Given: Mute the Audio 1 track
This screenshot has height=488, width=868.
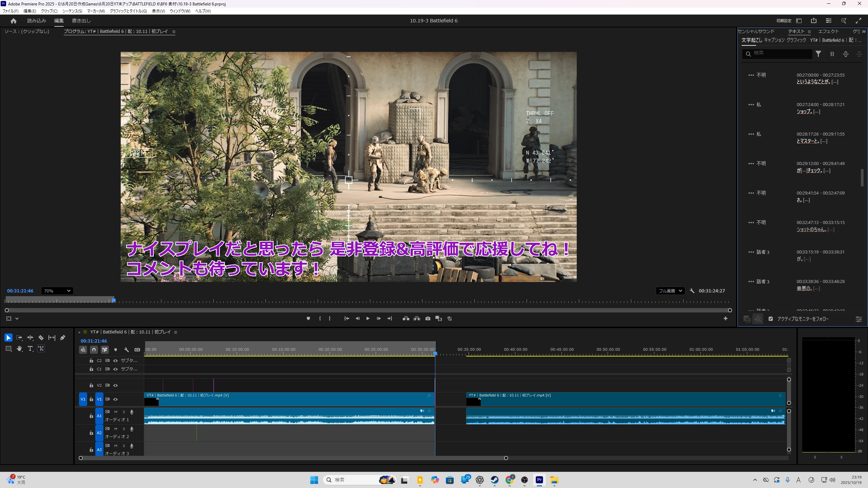Looking at the screenshot, I should click(116, 412).
